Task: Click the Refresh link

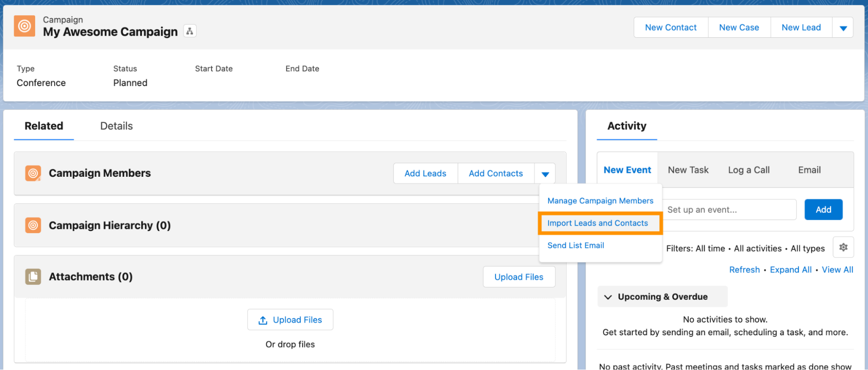Action: pos(744,270)
